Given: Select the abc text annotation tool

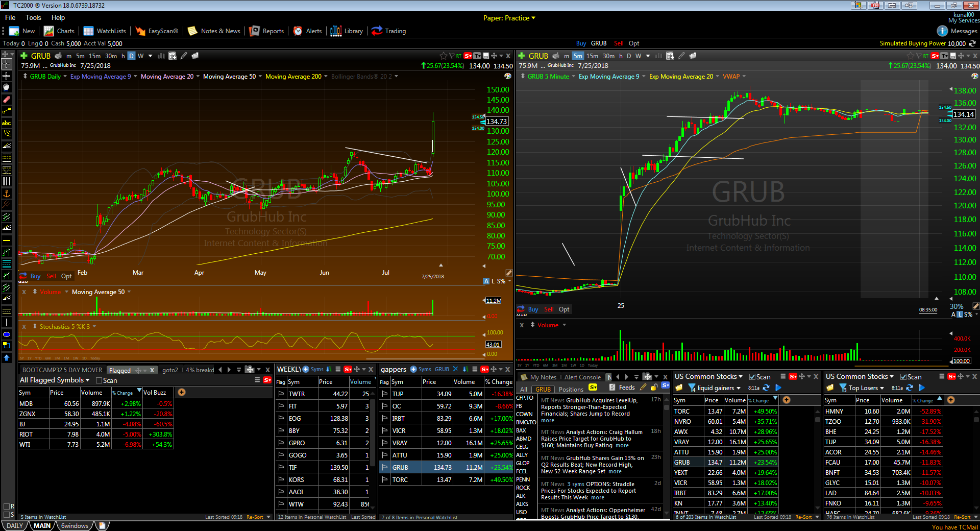Looking at the screenshot, I should click(7, 123).
